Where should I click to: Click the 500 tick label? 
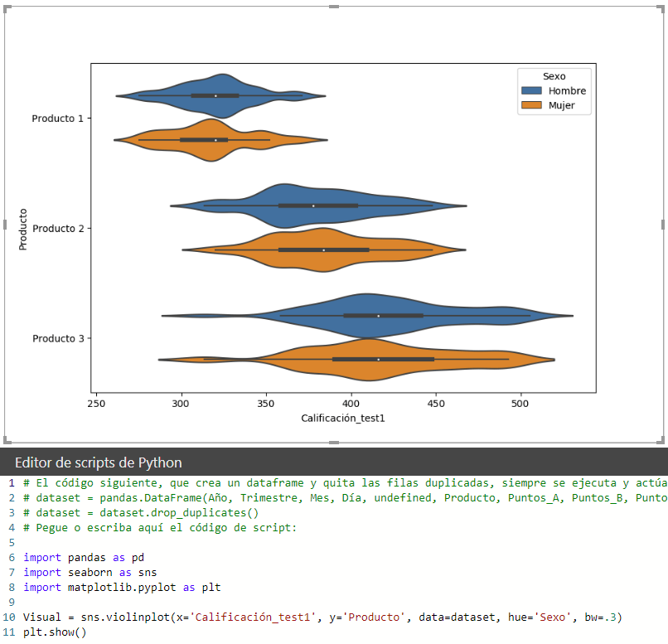click(520, 404)
